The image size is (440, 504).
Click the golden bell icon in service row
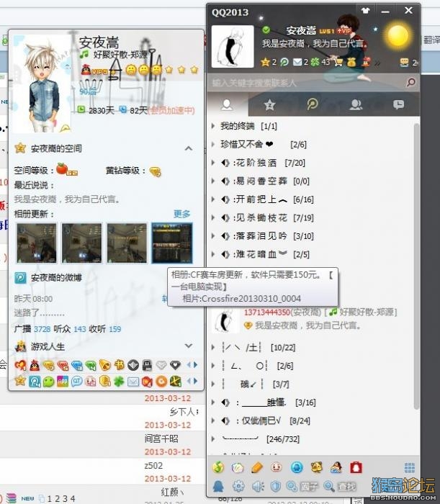pyautogui.click(x=104, y=365)
